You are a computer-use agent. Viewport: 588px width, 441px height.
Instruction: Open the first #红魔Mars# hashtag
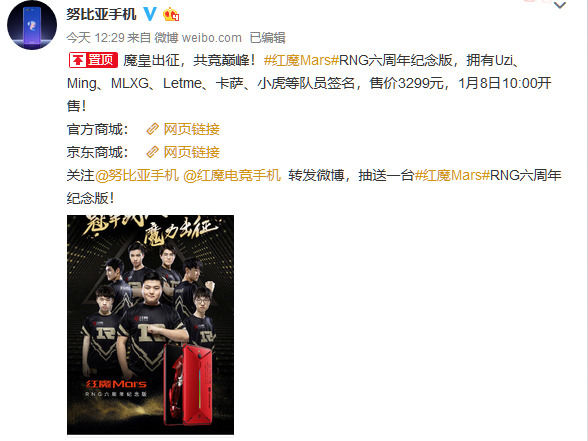point(301,60)
